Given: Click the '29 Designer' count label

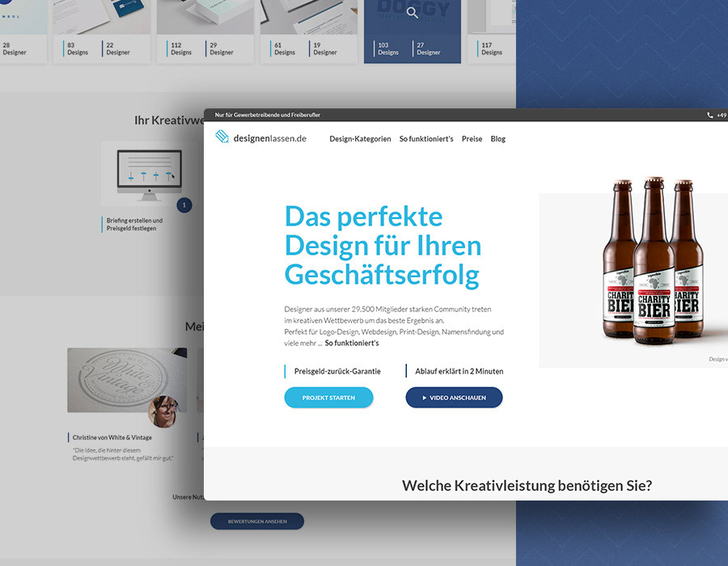Looking at the screenshot, I should (x=221, y=49).
